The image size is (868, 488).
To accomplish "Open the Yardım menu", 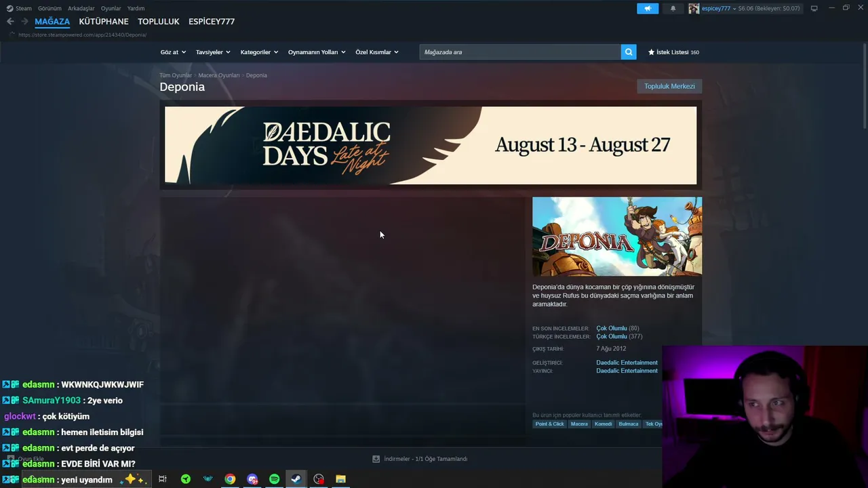I will click(136, 9).
